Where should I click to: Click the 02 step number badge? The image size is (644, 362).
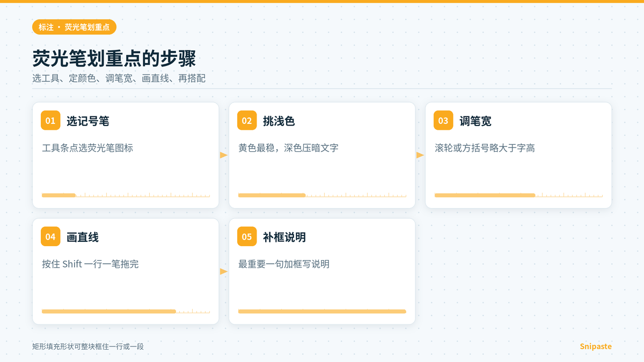[x=247, y=121]
